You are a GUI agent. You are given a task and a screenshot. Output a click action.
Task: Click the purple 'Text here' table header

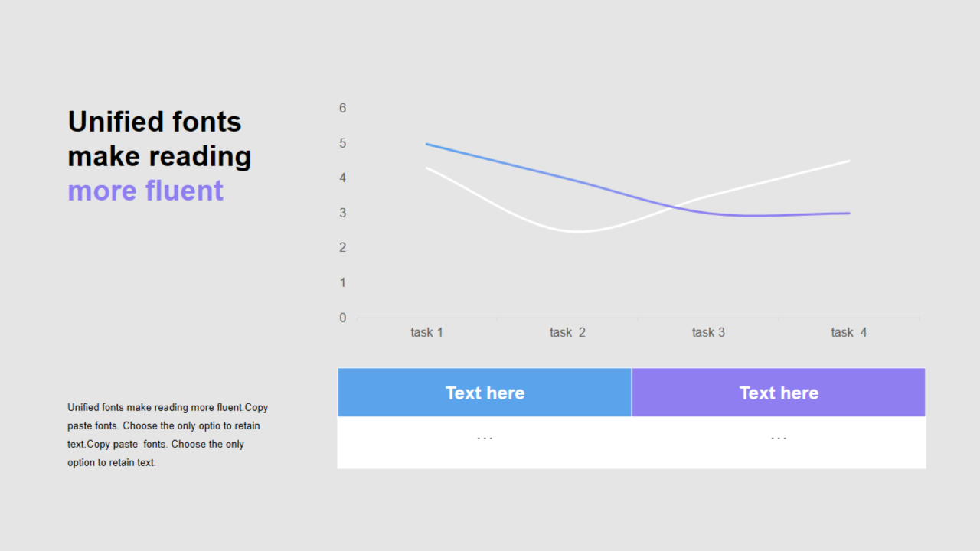[x=779, y=393]
